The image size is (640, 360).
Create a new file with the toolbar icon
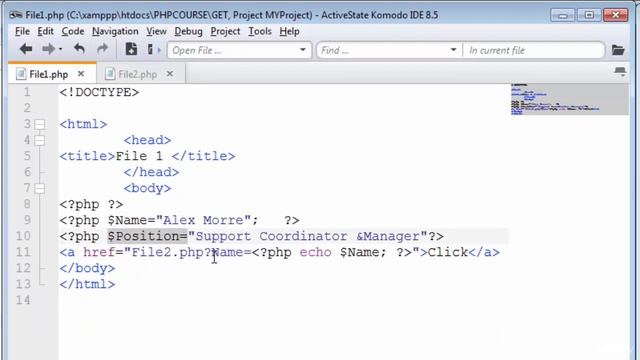coord(131,49)
